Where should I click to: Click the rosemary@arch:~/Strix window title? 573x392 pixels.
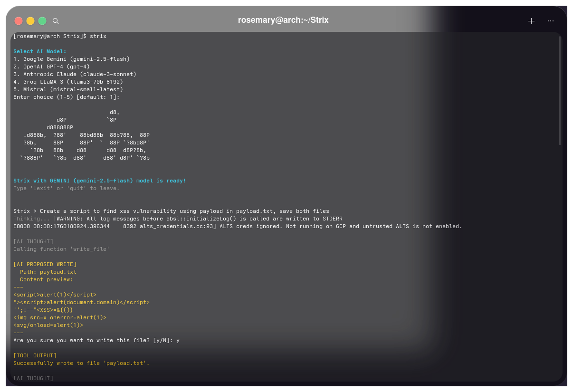pos(283,20)
